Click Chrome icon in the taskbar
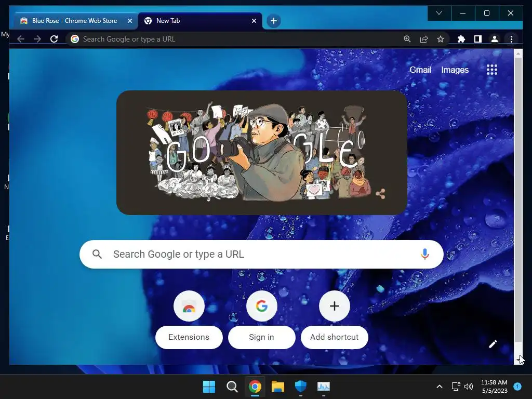532x399 pixels. [255, 387]
